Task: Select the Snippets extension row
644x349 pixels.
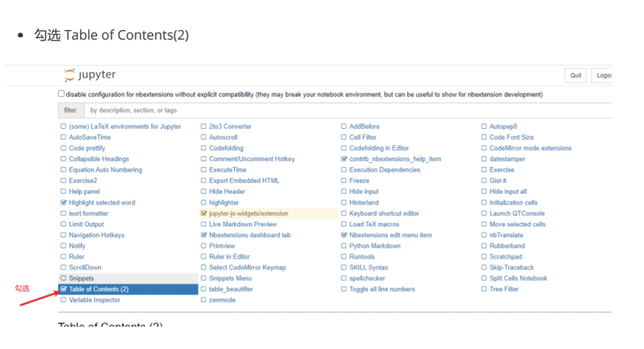Action: (128, 278)
